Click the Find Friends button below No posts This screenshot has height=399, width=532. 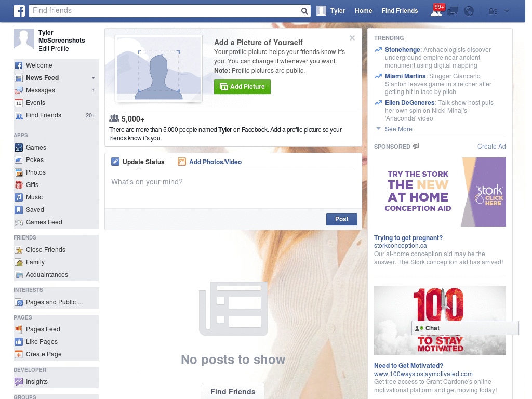(x=233, y=392)
